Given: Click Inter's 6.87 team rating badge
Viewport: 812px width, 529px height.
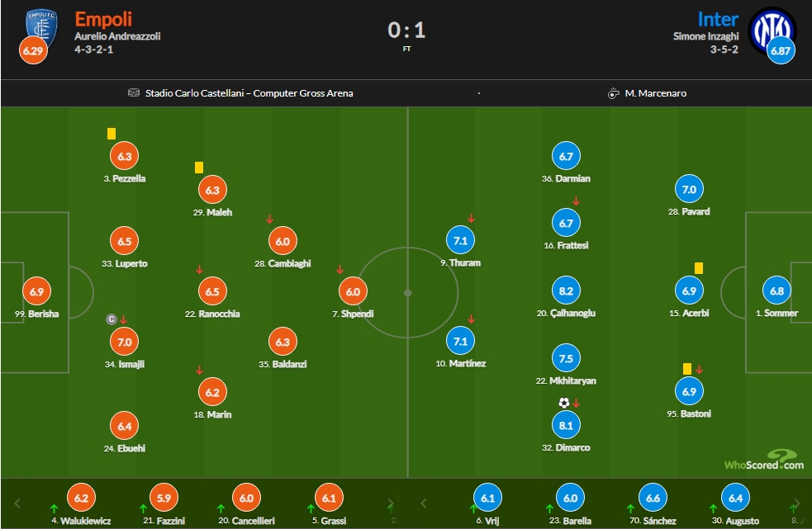Looking at the screenshot, I should (x=781, y=50).
